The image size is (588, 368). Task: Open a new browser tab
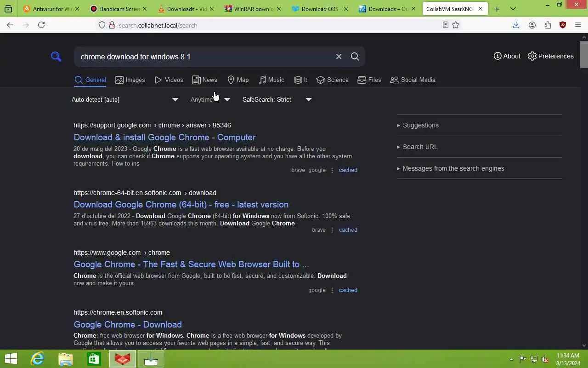click(x=497, y=9)
